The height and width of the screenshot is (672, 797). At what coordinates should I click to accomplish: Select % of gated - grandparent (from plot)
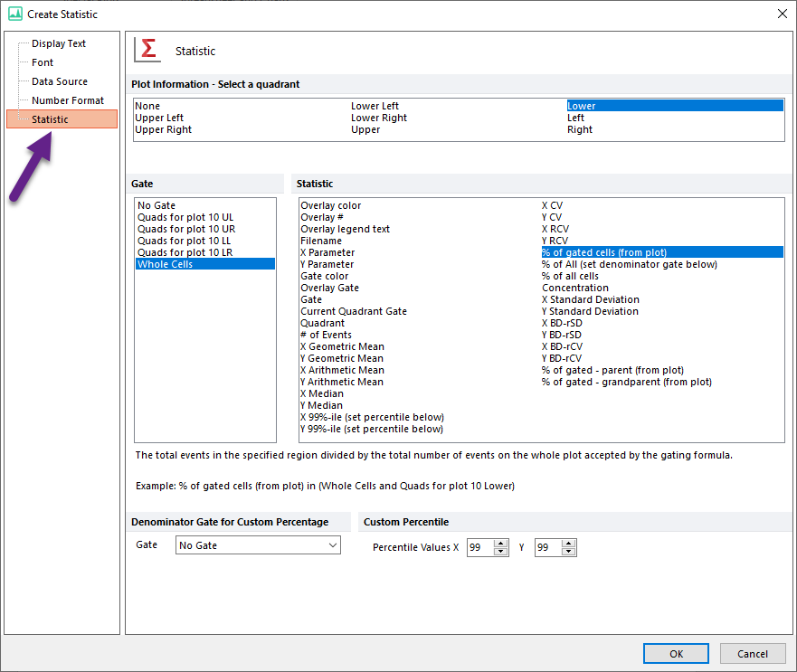click(x=626, y=382)
